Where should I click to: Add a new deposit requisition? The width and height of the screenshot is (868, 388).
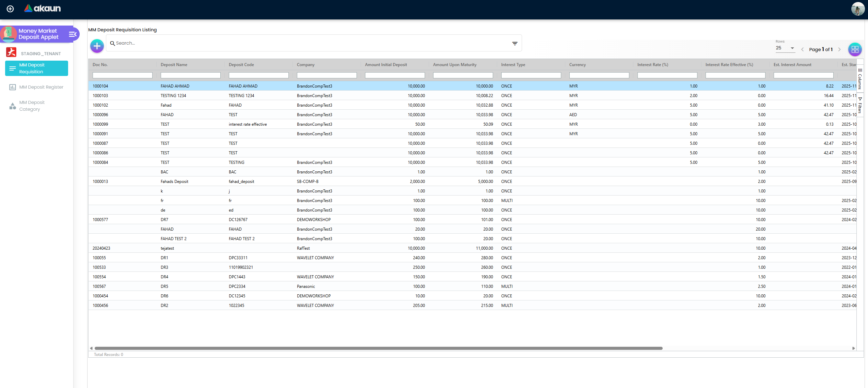pyautogui.click(x=97, y=46)
